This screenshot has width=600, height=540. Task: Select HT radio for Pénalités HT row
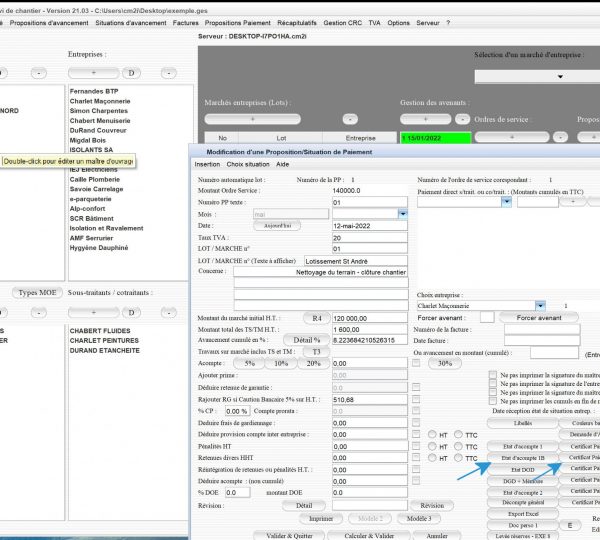pos(432,446)
